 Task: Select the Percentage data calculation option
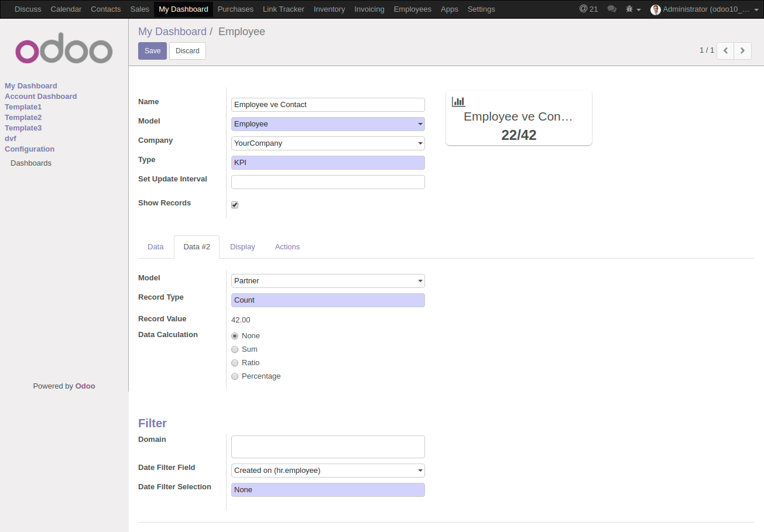[x=235, y=376]
